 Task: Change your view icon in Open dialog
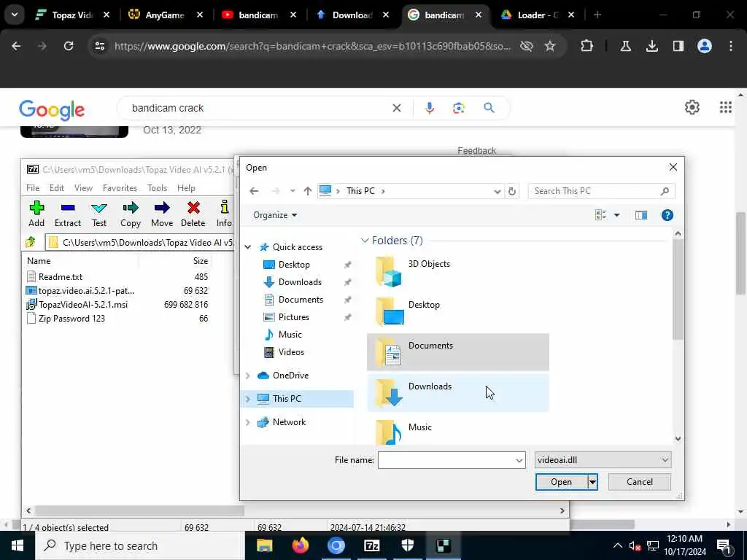600,215
